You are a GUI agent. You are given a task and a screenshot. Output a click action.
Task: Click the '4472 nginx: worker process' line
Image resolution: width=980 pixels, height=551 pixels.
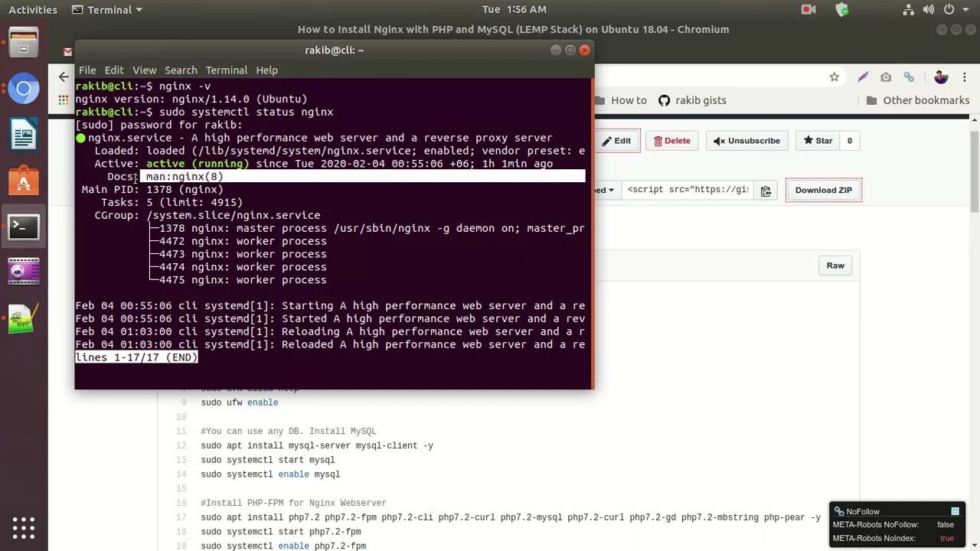(243, 241)
